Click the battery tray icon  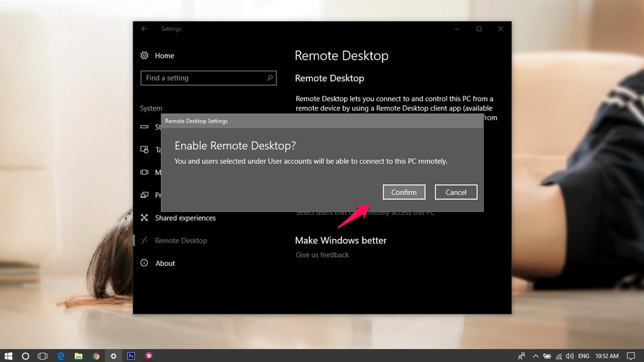(547, 356)
